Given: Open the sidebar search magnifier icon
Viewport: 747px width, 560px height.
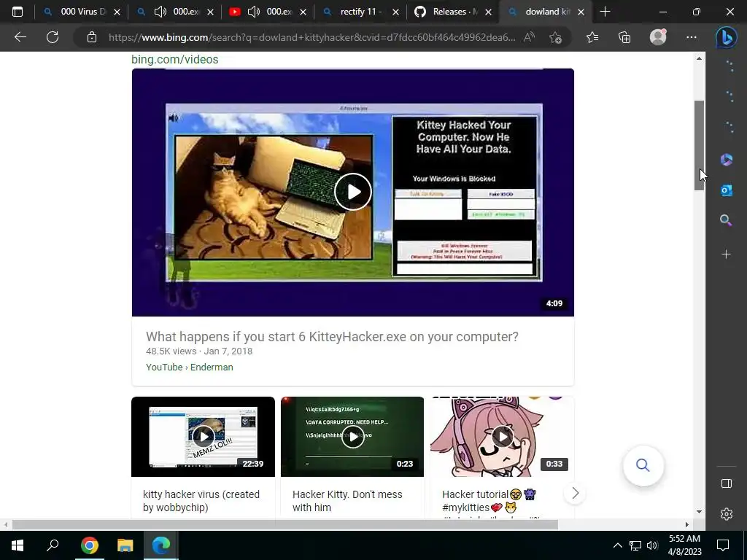Looking at the screenshot, I should 726,220.
